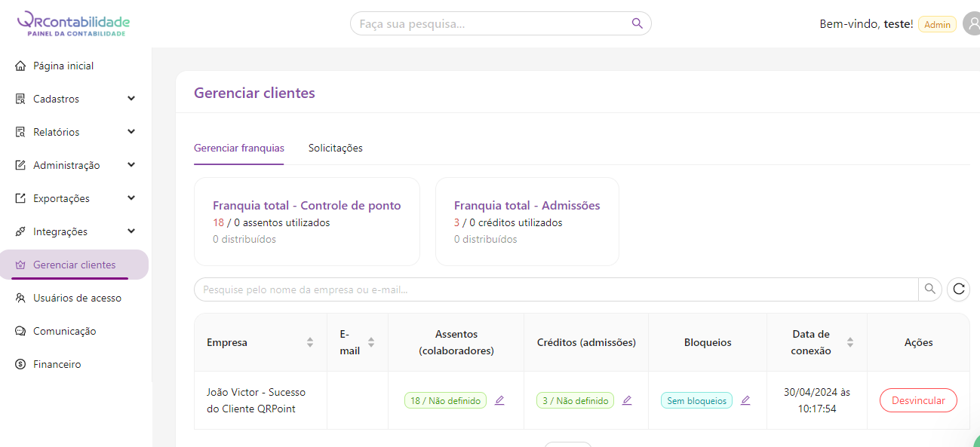Click the QRContabilidade logo
Image resolution: width=980 pixels, height=447 pixels.
tap(73, 23)
